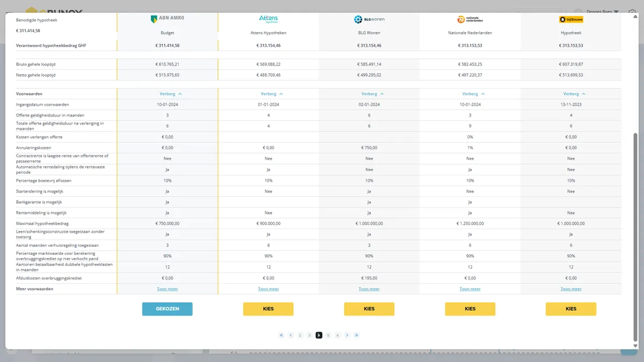The height and width of the screenshot is (362, 644).
Task: Click the Nationale Nederlanden logo
Action: point(470,19)
